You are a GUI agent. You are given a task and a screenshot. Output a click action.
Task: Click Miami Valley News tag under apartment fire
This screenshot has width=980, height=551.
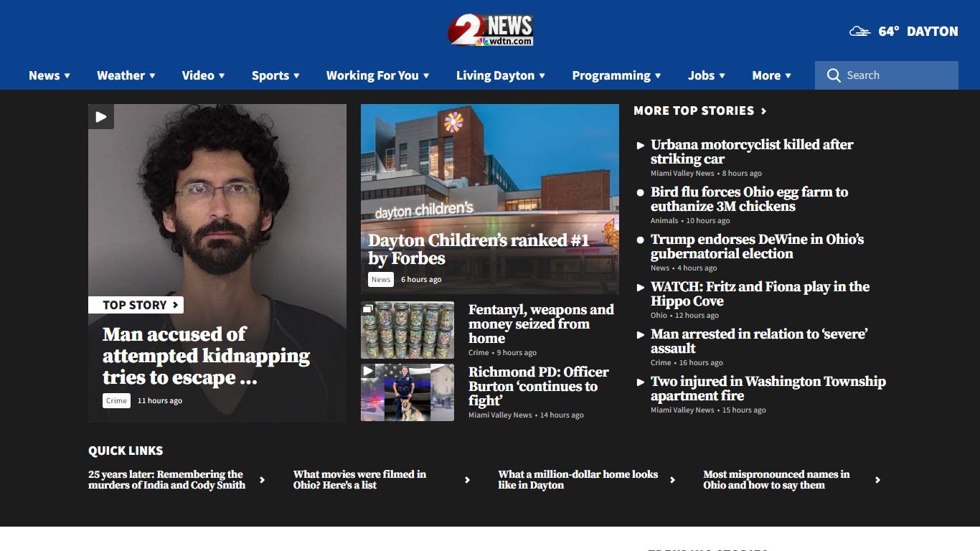tap(682, 410)
